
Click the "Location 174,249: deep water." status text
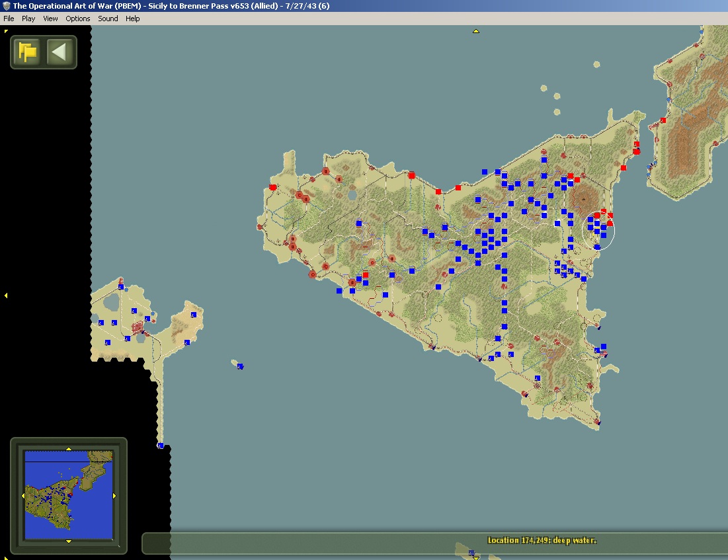(542, 540)
